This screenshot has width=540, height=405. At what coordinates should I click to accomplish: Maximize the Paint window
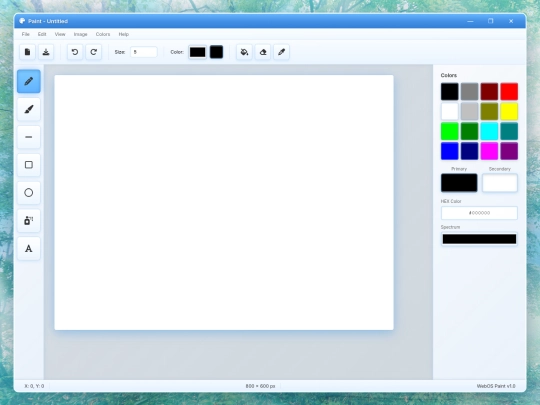point(490,21)
